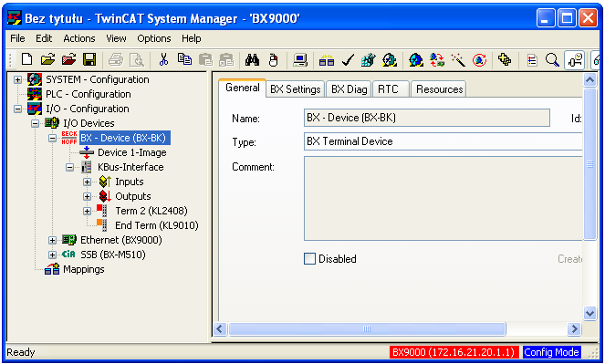Switch to the Resources tab
605x364 pixels.
point(439,89)
